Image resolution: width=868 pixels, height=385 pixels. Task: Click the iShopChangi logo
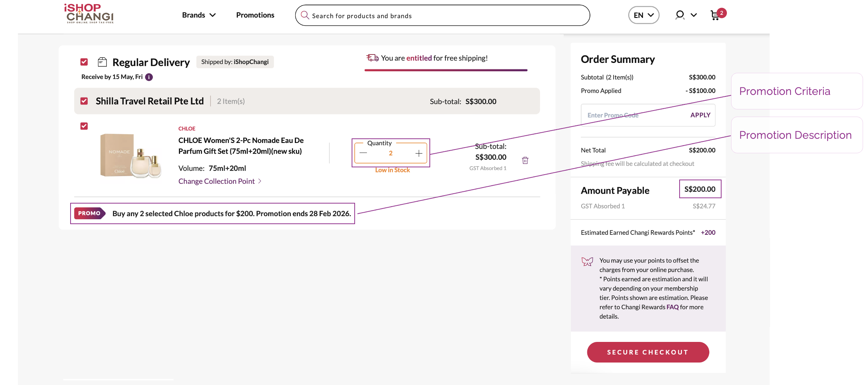pyautogui.click(x=89, y=14)
